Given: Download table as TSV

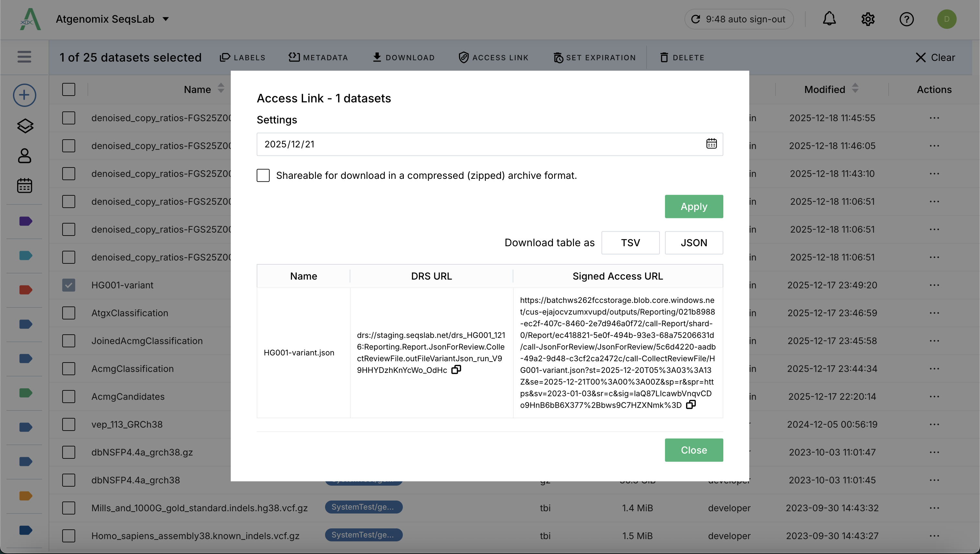Looking at the screenshot, I should (630, 242).
